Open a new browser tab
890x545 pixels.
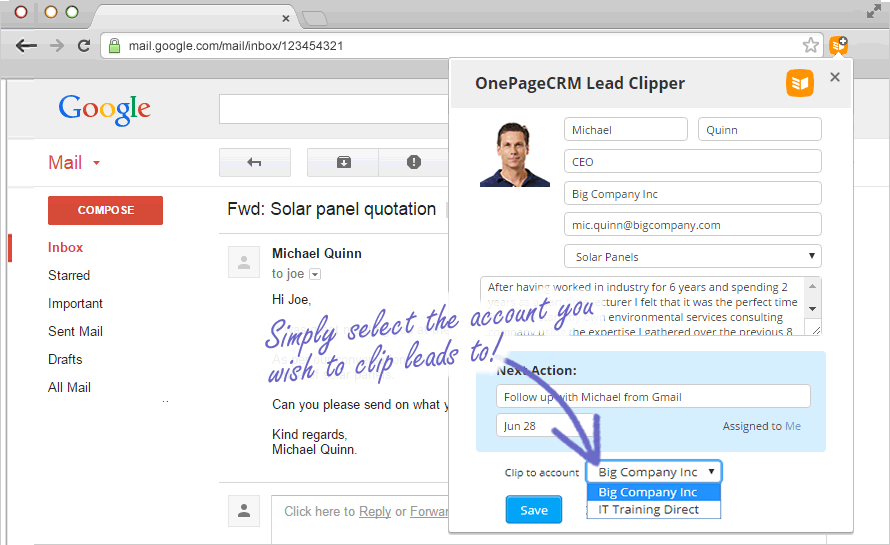pyautogui.click(x=315, y=18)
